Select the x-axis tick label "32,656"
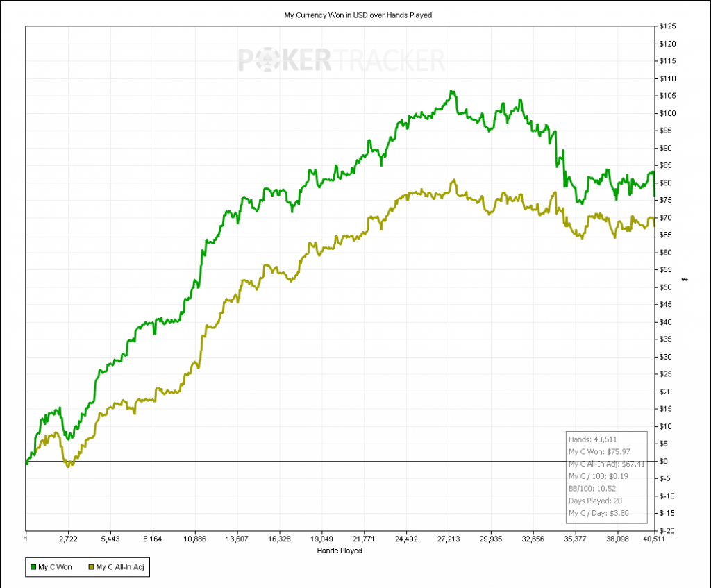The image size is (711, 588). point(533,539)
